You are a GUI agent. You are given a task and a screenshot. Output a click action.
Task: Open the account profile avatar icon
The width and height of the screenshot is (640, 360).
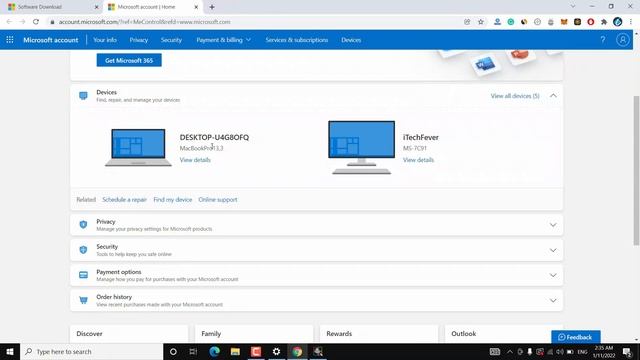(622, 40)
